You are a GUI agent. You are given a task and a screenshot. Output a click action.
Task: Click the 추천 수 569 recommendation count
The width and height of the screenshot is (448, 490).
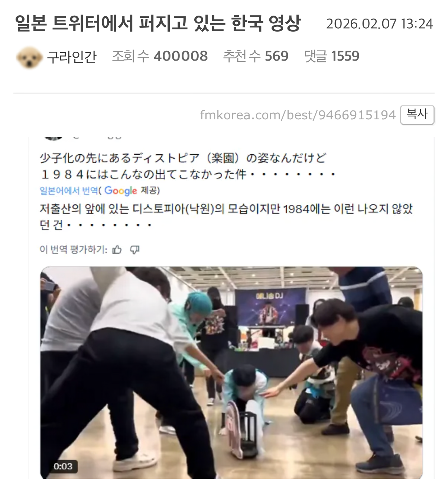click(x=256, y=56)
